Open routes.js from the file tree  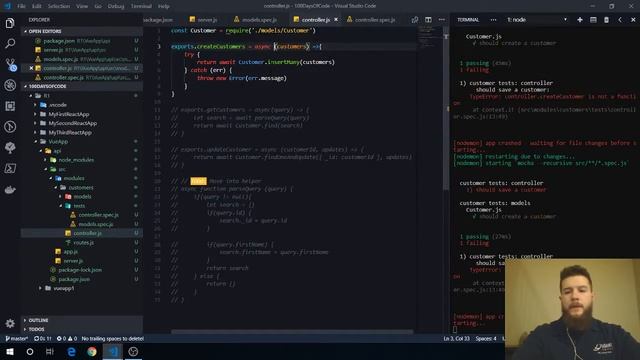[84, 242]
